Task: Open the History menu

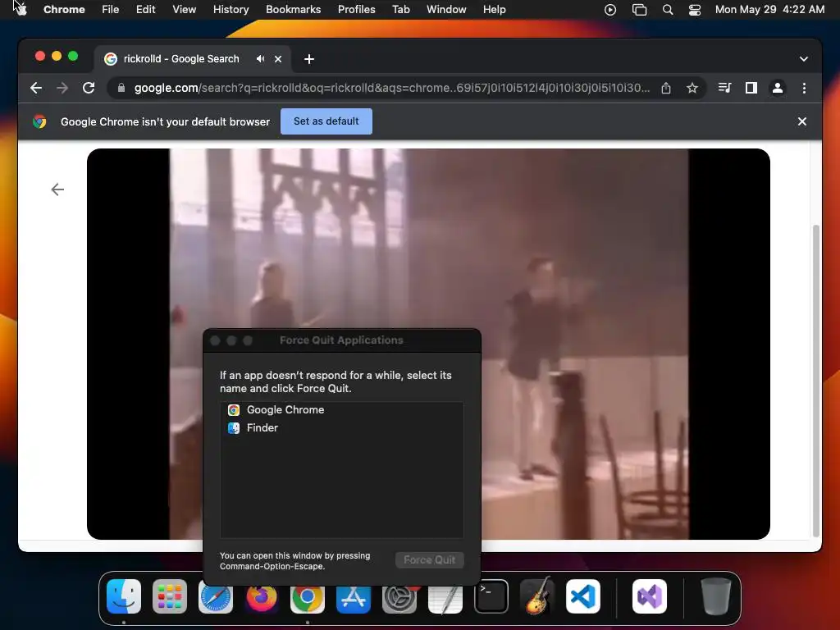Action: point(231,9)
